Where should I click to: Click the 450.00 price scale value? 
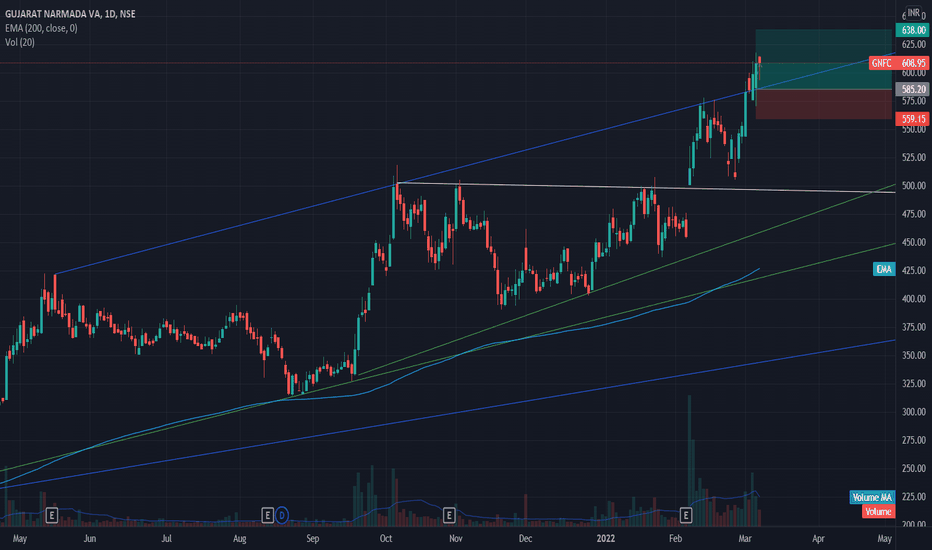(x=914, y=242)
